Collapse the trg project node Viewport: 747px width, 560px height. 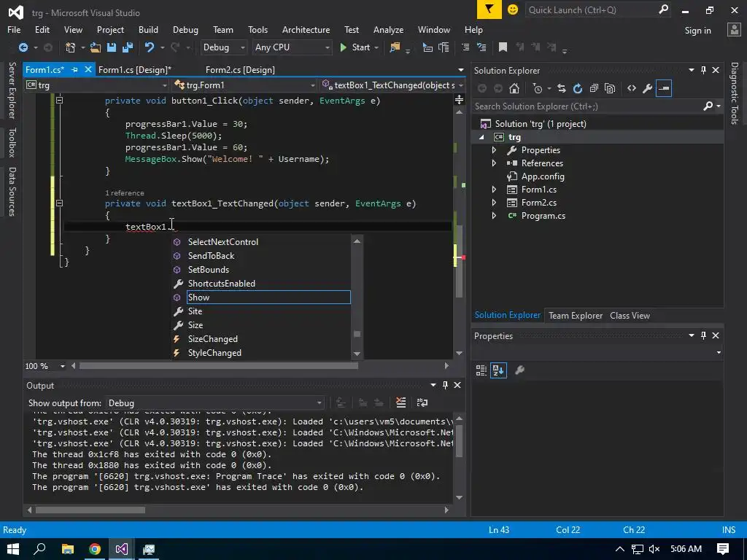click(481, 137)
